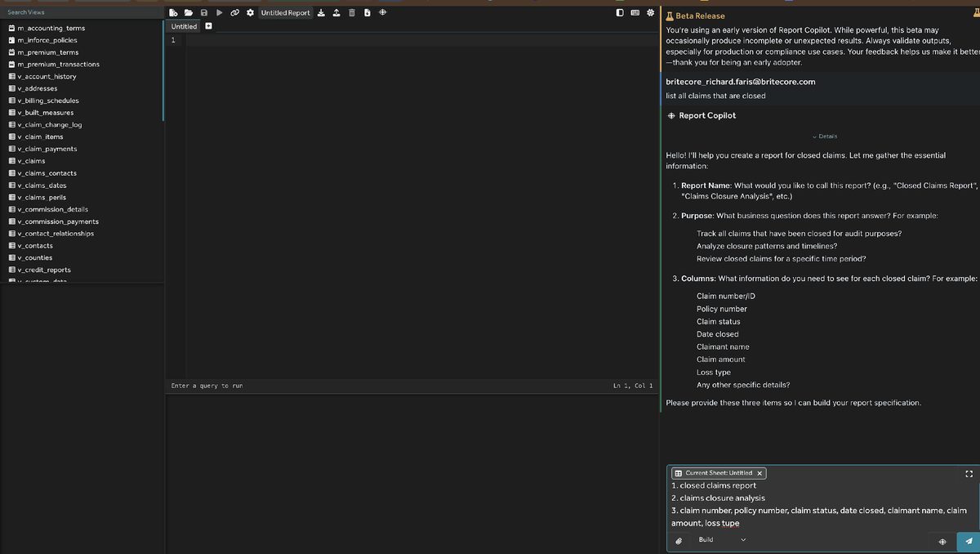Save the report with the floppy disk icon
980x554 pixels.
[203, 13]
